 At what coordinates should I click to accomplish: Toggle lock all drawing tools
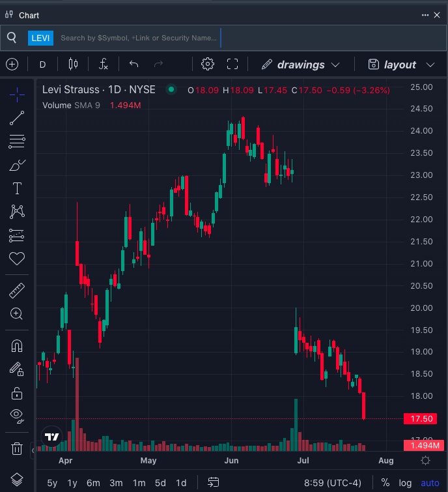(x=17, y=393)
